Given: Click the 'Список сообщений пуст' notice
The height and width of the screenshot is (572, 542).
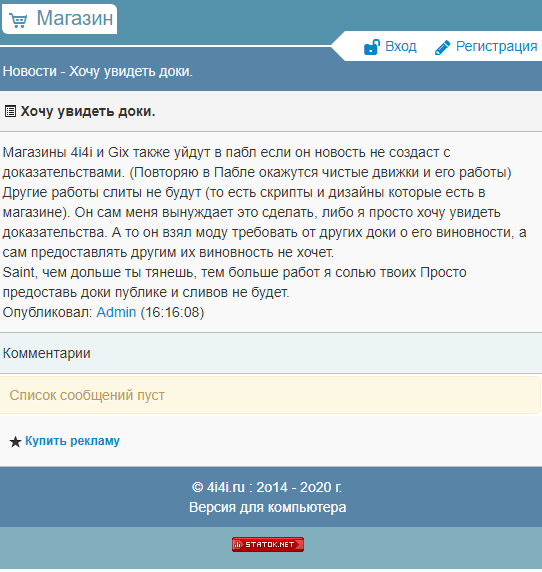Looking at the screenshot, I should (270, 395).
